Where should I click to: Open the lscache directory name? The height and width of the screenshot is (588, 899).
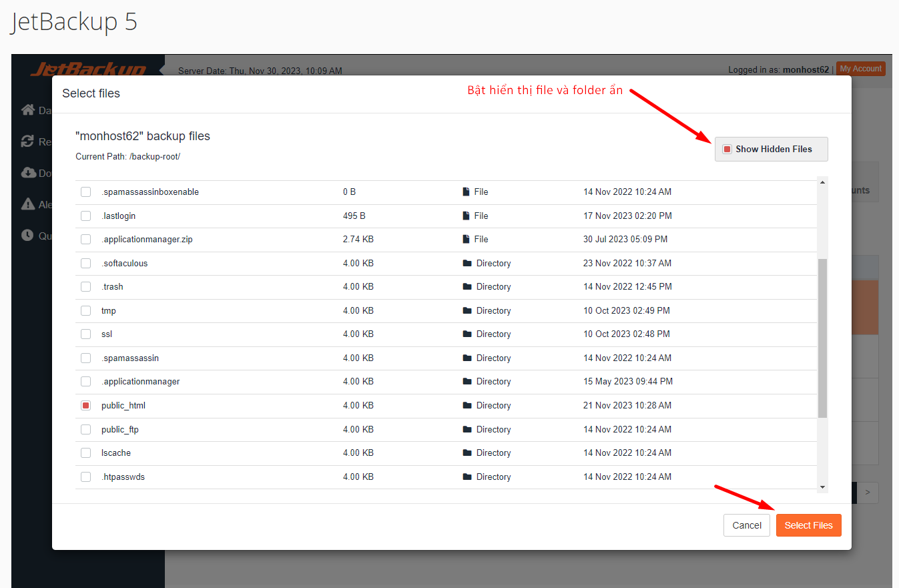(116, 453)
